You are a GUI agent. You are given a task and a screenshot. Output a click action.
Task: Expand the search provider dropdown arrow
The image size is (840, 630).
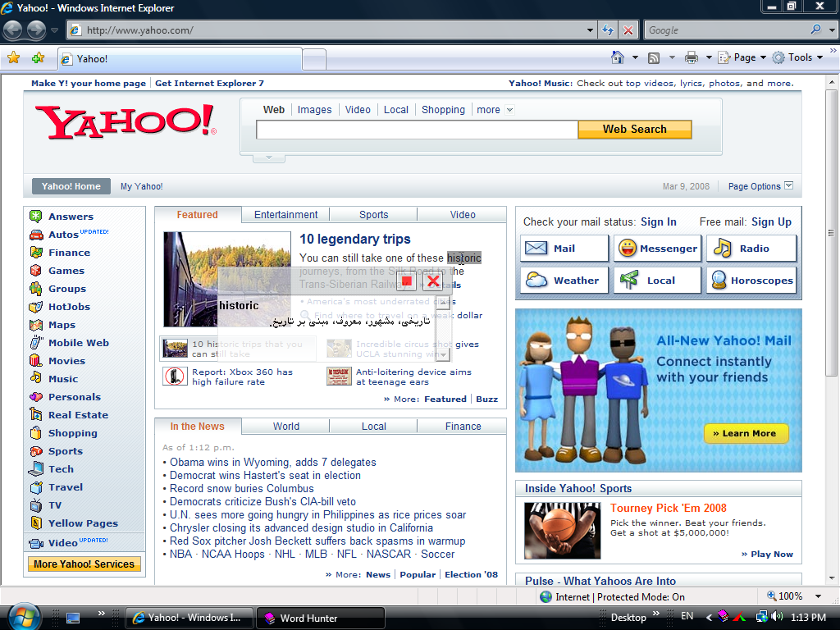tap(832, 30)
